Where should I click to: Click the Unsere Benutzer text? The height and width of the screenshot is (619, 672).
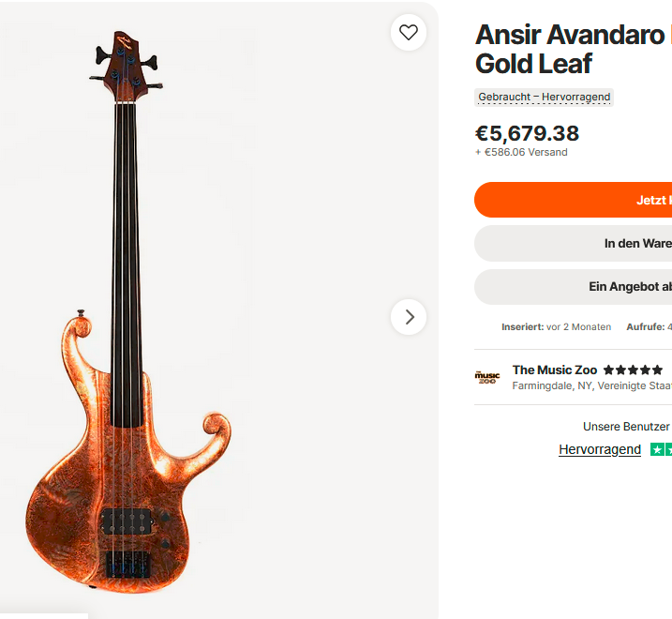(x=626, y=427)
